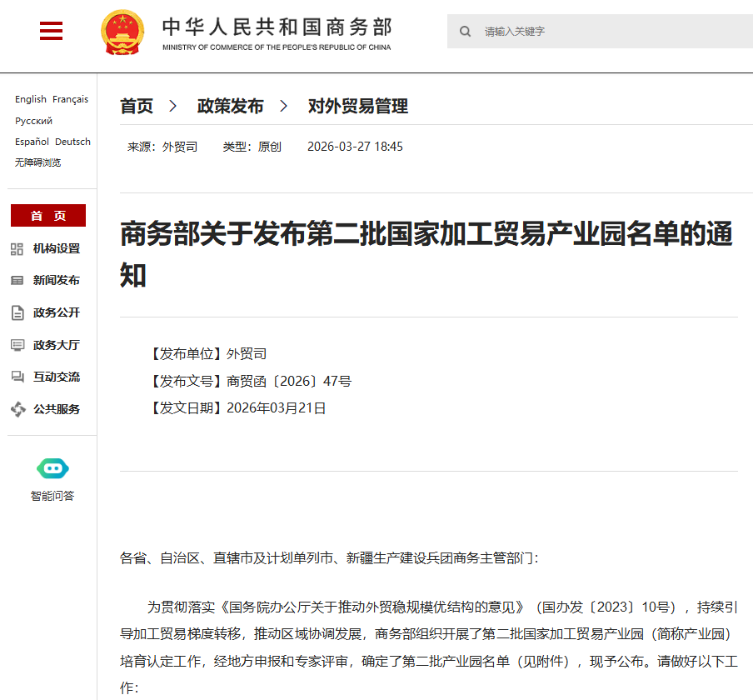The width and height of the screenshot is (753, 700).
Task: Enable 无障碍浏览 accessibility mode
Action: 37,162
